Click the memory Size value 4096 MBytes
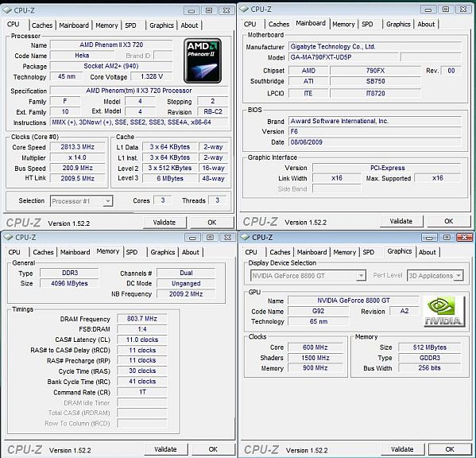The width and height of the screenshot is (476, 458). tap(69, 283)
